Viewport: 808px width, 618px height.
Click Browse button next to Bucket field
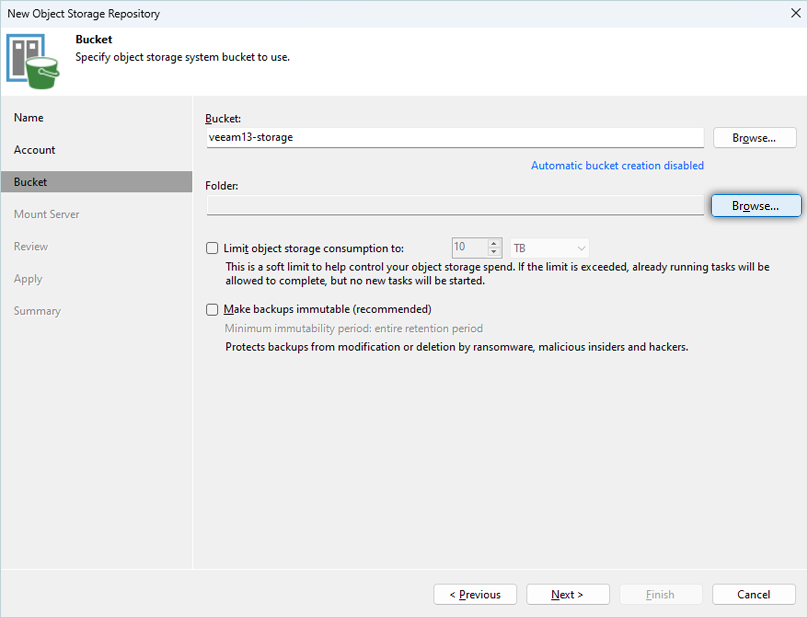click(754, 138)
